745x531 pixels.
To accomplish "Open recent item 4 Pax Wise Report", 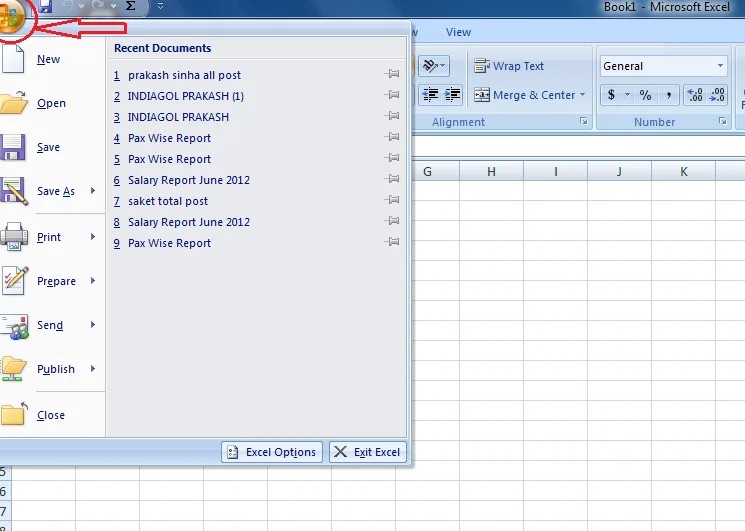I will click(x=169, y=138).
